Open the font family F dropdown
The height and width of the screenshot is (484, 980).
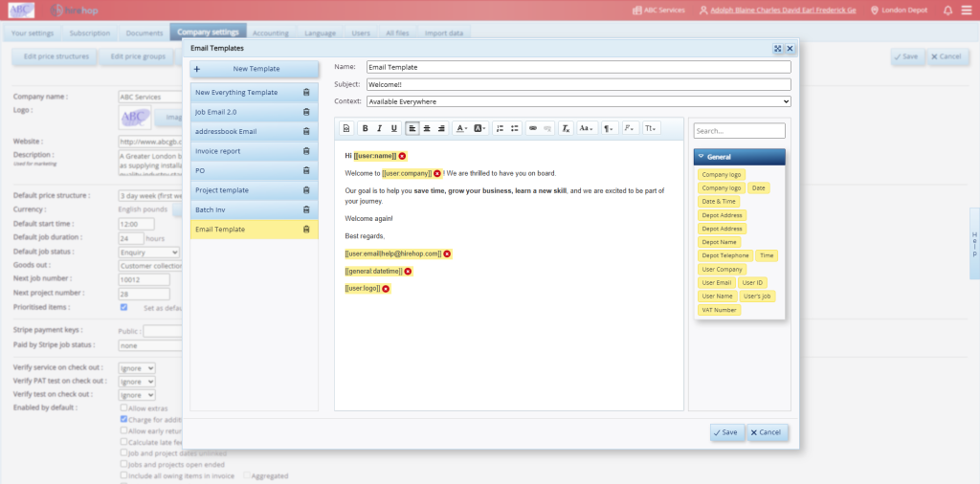coord(630,128)
